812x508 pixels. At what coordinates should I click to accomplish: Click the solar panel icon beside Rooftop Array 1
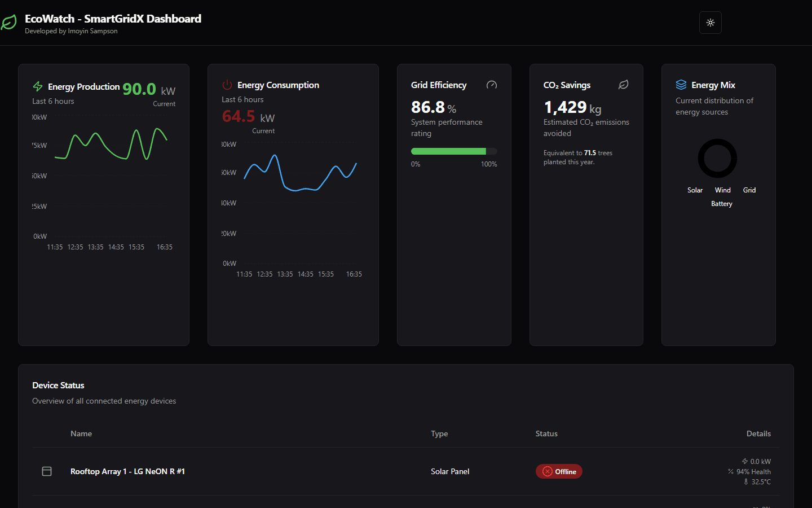[x=47, y=471]
